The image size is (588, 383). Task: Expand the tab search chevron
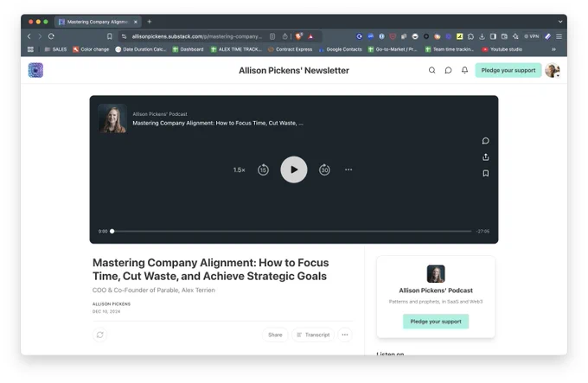560,22
